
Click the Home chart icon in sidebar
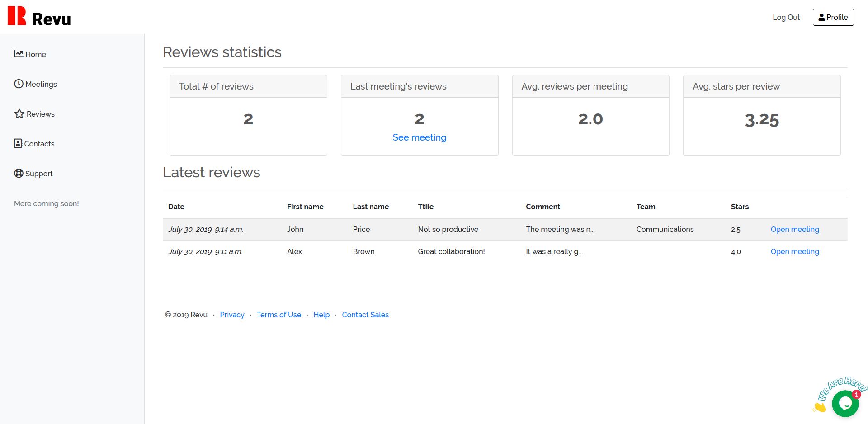(19, 54)
